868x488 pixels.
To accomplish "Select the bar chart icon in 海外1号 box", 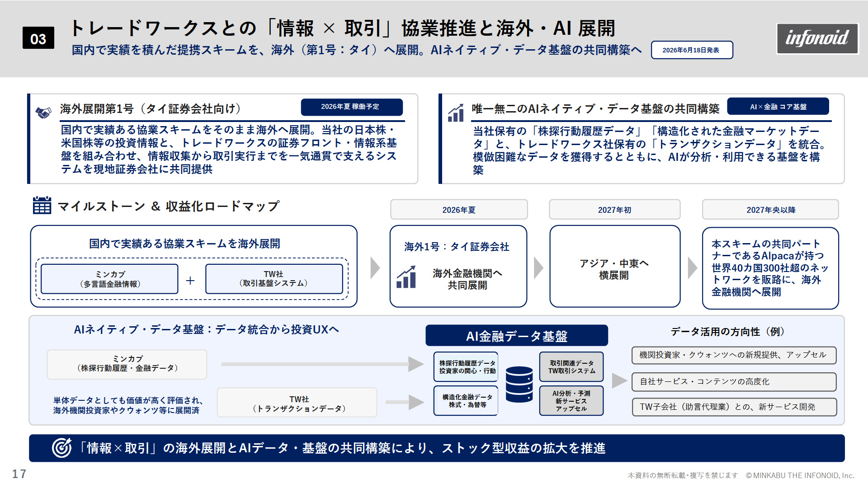I will (406, 277).
